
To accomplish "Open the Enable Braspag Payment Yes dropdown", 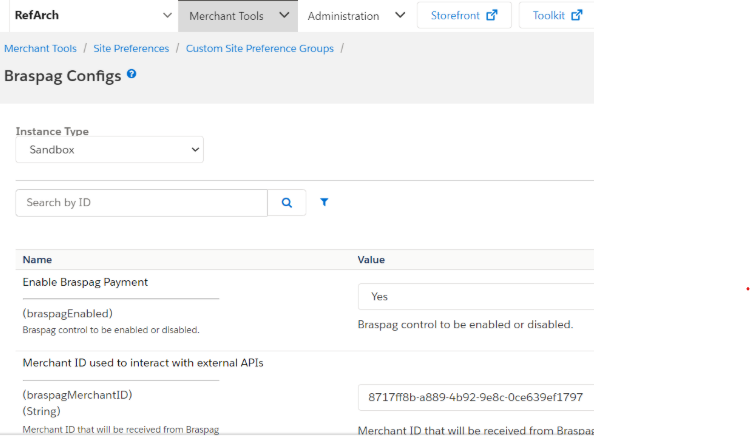I will tap(476, 296).
